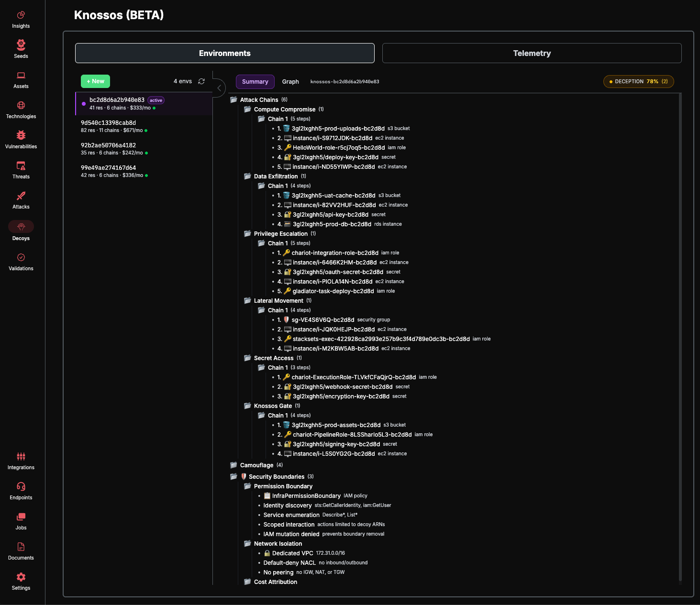The image size is (700, 605).
Task: Select environment 99e49ae274167d64
Action: coord(144,171)
